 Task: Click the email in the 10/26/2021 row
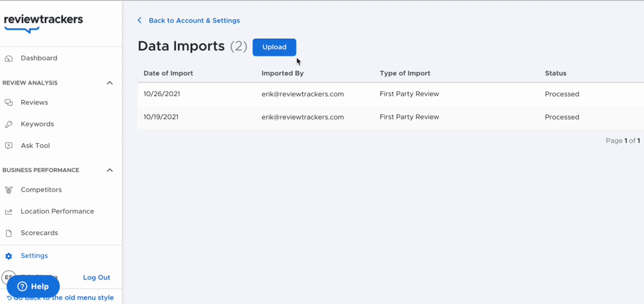pyautogui.click(x=303, y=94)
